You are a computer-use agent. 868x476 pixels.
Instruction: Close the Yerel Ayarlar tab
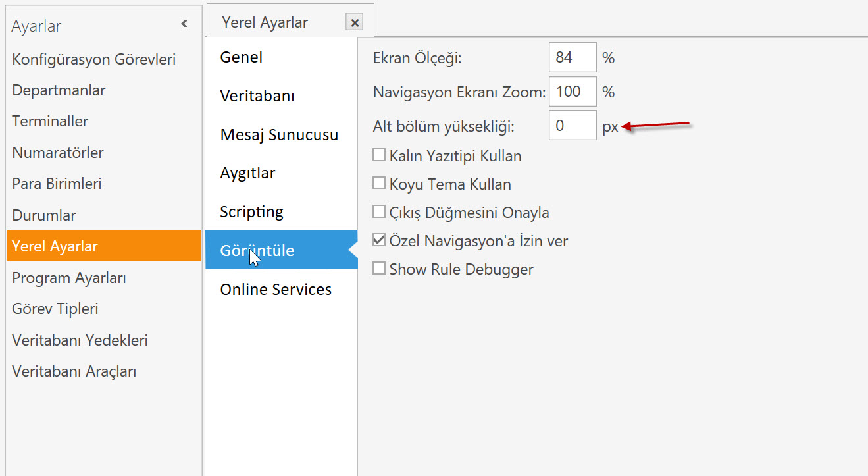[x=355, y=23]
